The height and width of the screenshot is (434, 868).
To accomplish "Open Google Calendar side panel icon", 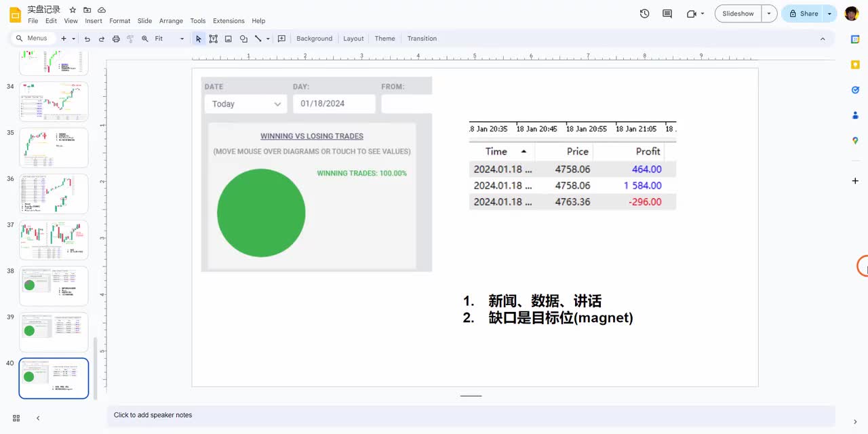I will [855, 39].
